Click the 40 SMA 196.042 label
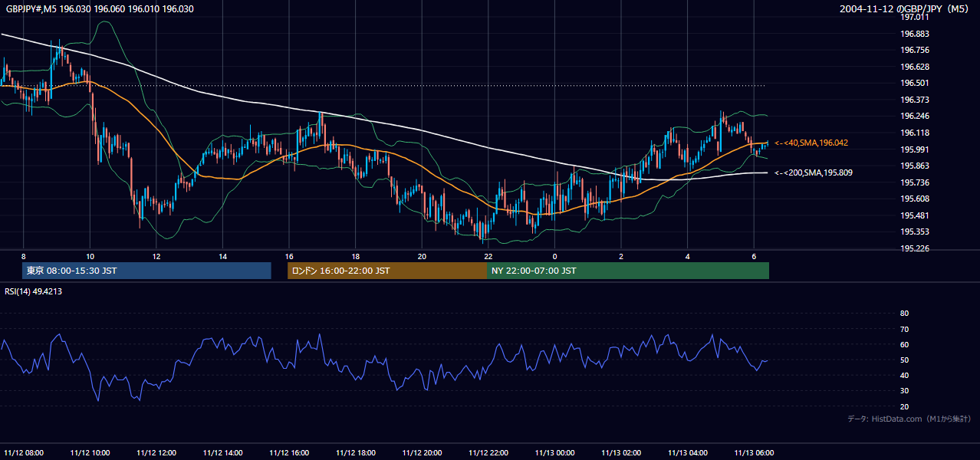980x460 pixels. [x=811, y=143]
